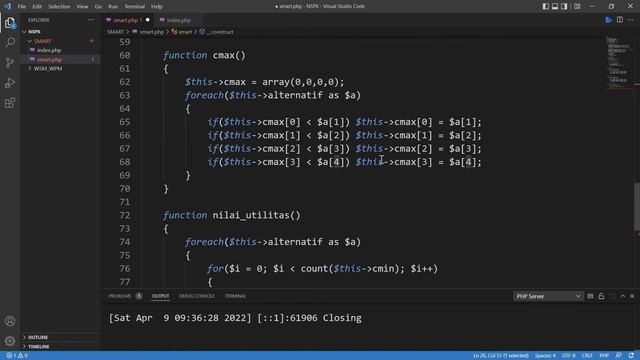
Task: Open the Accounts icon in activity bar
Action: tap(10, 321)
